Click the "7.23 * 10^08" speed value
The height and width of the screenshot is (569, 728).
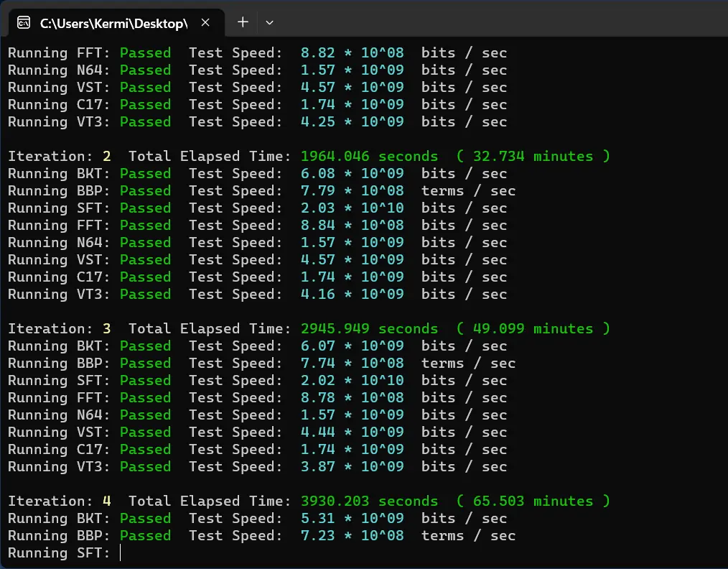pos(352,535)
